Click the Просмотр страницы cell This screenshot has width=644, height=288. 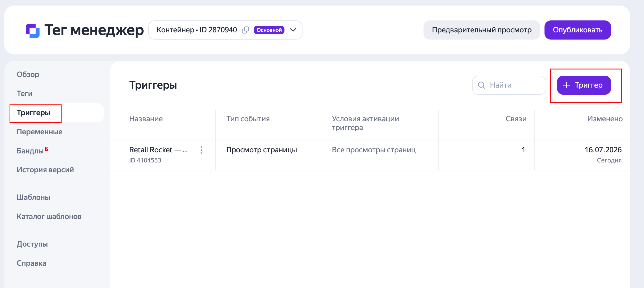[x=261, y=150]
